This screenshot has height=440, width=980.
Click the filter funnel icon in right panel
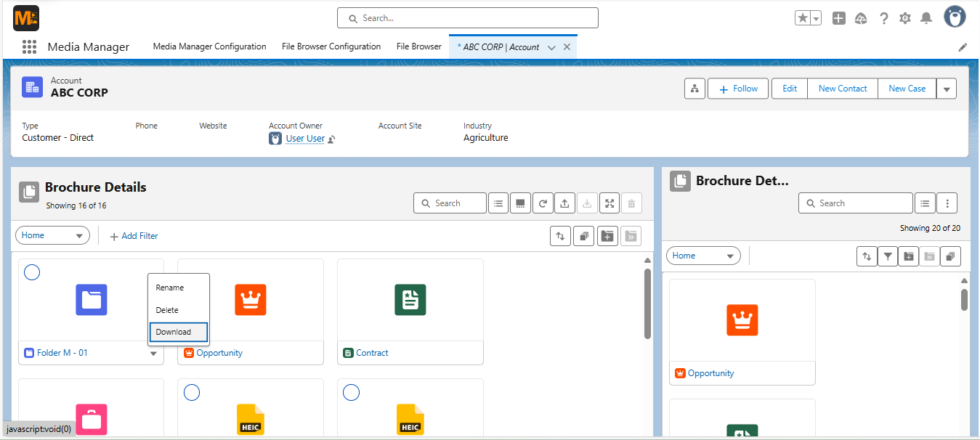point(887,256)
